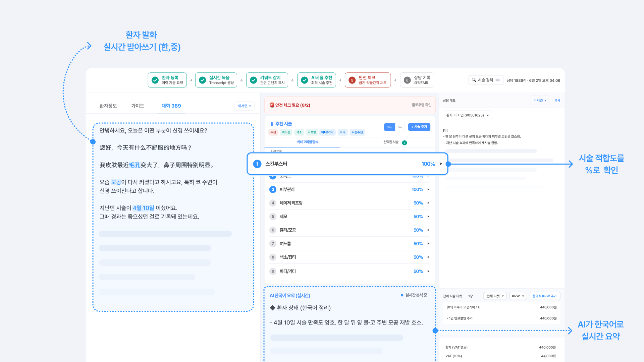Click the 환자 등록 step checkmark icon
Image resolution: width=644 pixels, height=362 pixels.
[155, 80]
